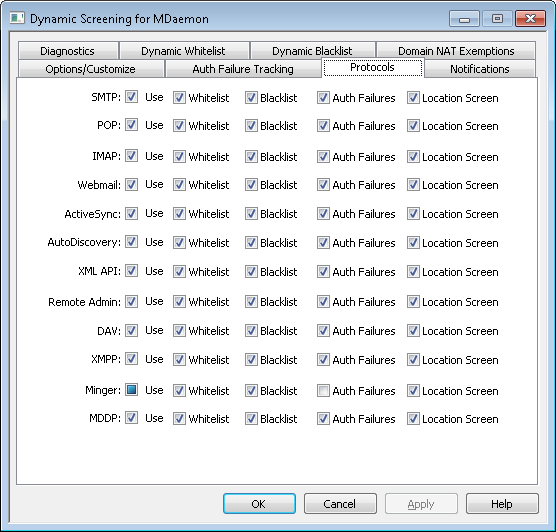Disable AutoDiscovery Location Screen
556x532 pixels.
click(413, 243)
